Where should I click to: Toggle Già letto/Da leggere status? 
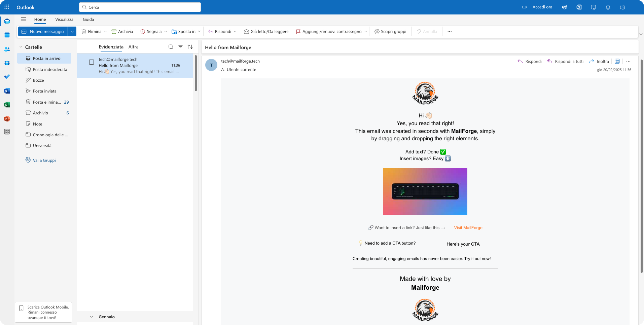click(x=266, y=32)
